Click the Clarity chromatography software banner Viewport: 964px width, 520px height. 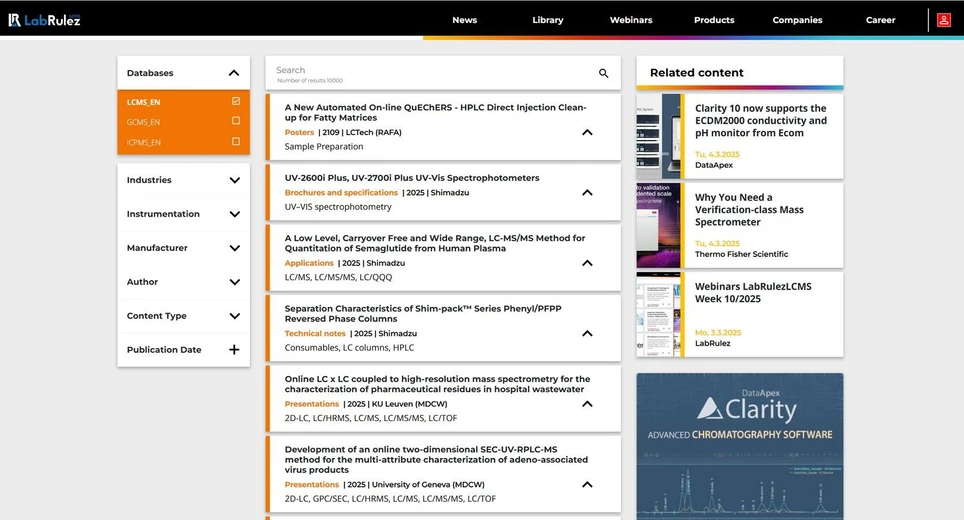click(739, 446)
